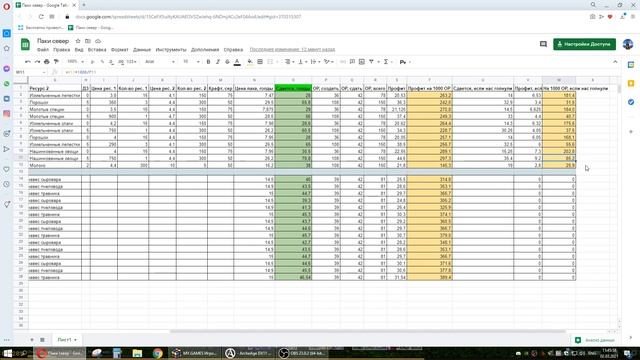Image resolution: width=640 pixels, height=360 pixels.
Task: Open Chrome from the taskbar
Action: [158, 353]
